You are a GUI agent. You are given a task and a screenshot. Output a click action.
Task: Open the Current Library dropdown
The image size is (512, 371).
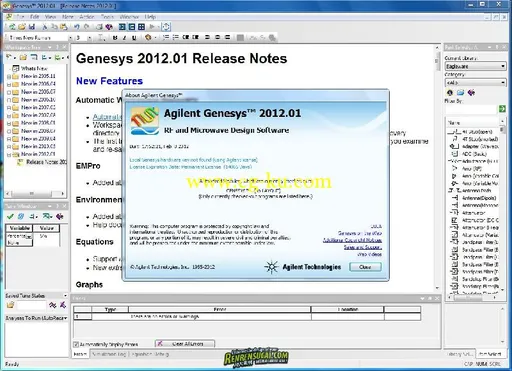475,66
